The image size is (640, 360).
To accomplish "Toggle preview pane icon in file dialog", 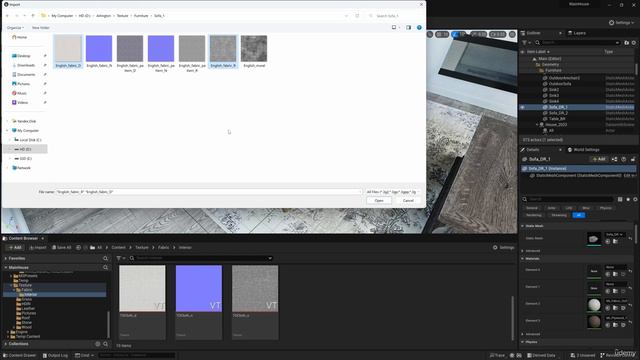I will pos(408,27).
